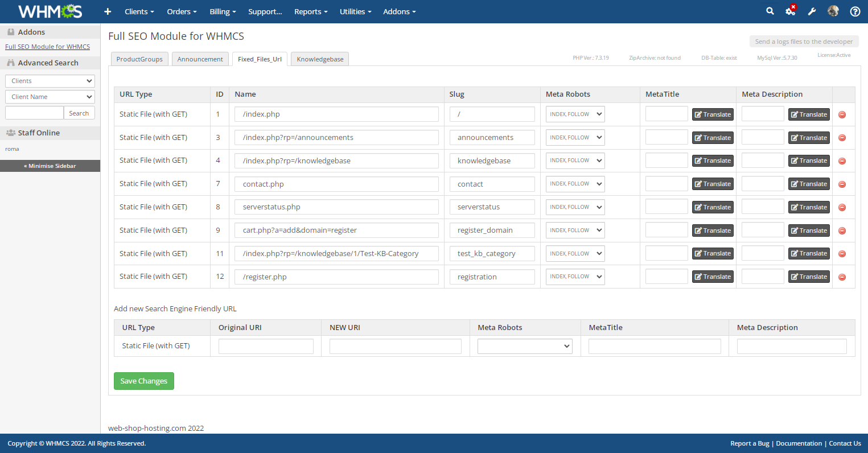
Task: Open the plus quick-add menu
Action: coord(108,11)
